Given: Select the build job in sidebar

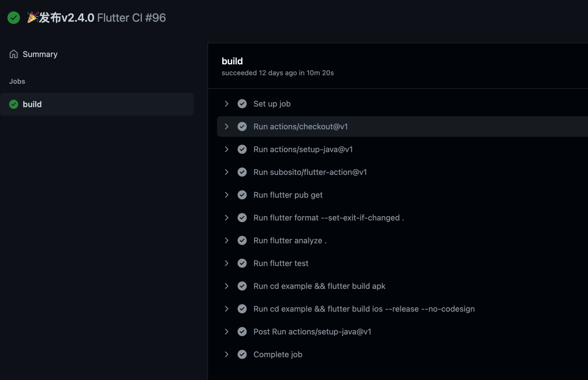Looking at the screenshot, I should (97, 104).
